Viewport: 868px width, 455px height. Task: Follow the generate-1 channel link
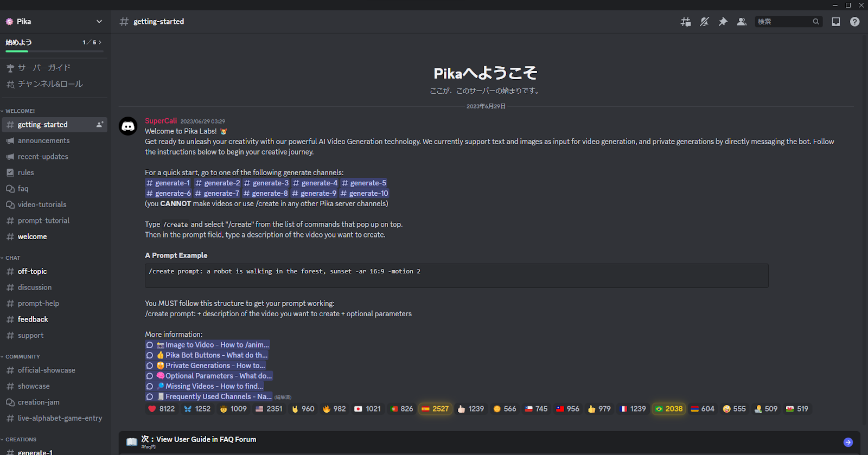click(168, 183)
